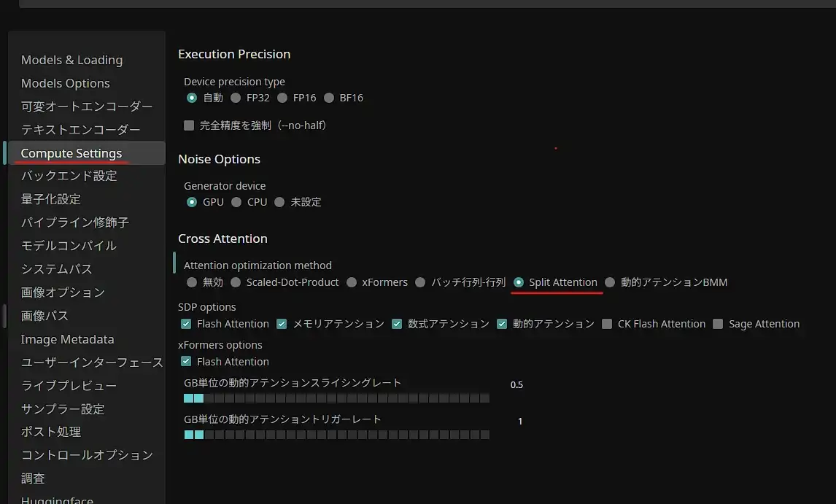Open the Models Options section

[x=66, y=83]
